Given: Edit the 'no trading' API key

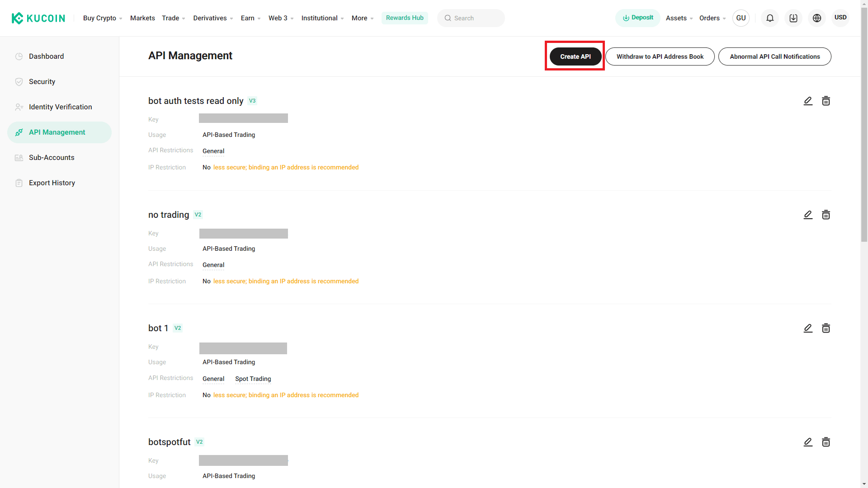Looking at the screenshot, I should pos(808,215).
